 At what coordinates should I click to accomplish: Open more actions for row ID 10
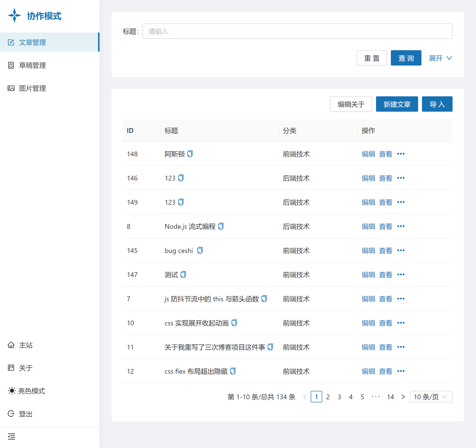coord(401,323)
